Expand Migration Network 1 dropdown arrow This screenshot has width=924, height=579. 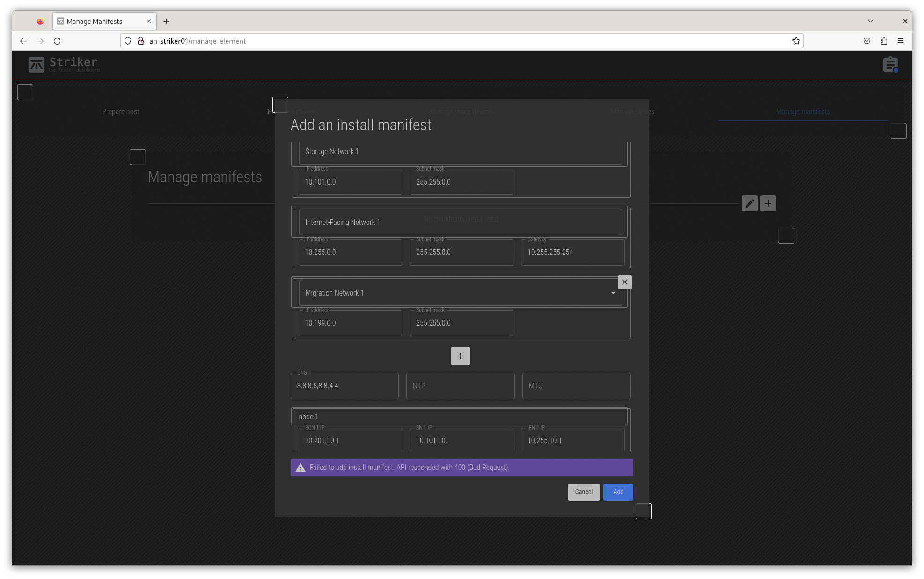(x=613, y=293)
